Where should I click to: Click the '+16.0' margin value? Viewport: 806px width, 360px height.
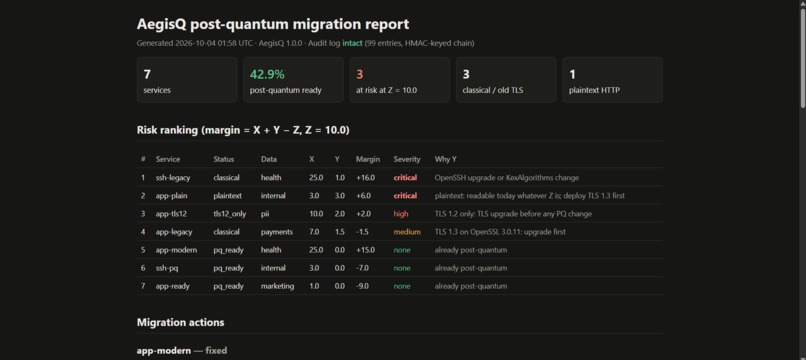(x=365, y=177)
